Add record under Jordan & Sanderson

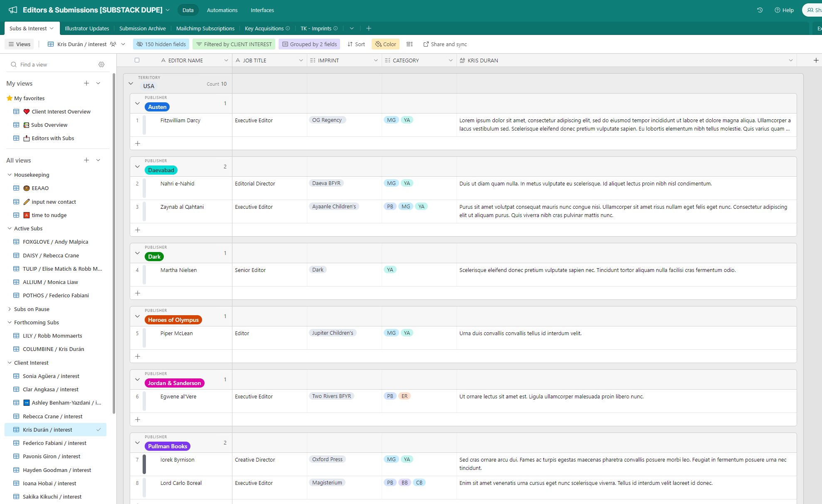[x=138, y=420]
